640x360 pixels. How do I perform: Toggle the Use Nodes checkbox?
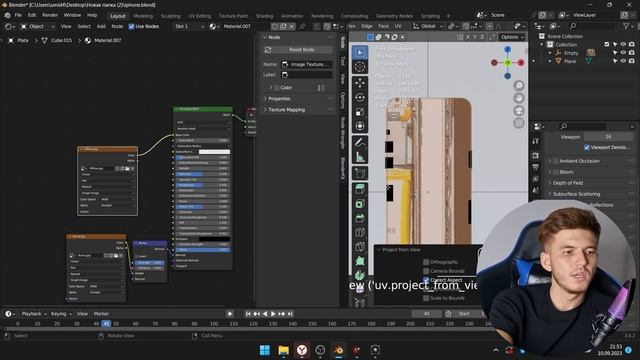131,27
